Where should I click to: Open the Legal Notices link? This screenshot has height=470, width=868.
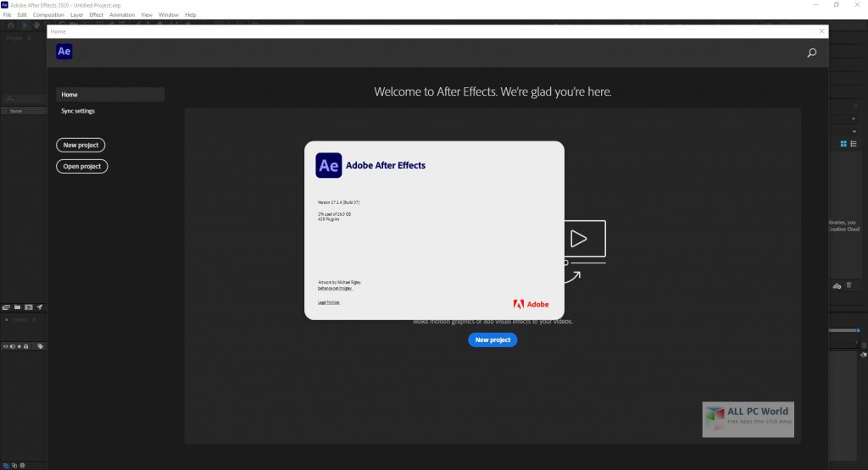(x=329, y=302)
